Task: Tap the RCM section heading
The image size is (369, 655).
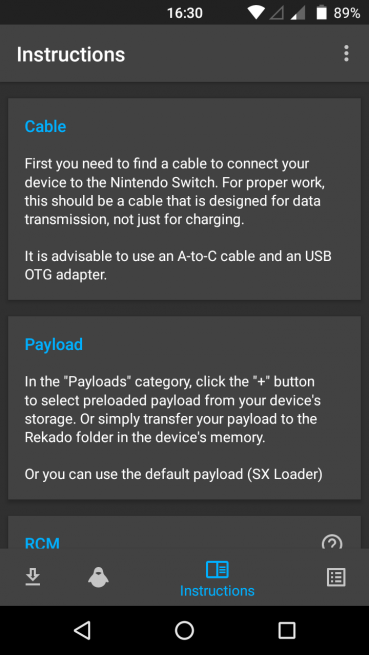Action: (x=42, y=543)
